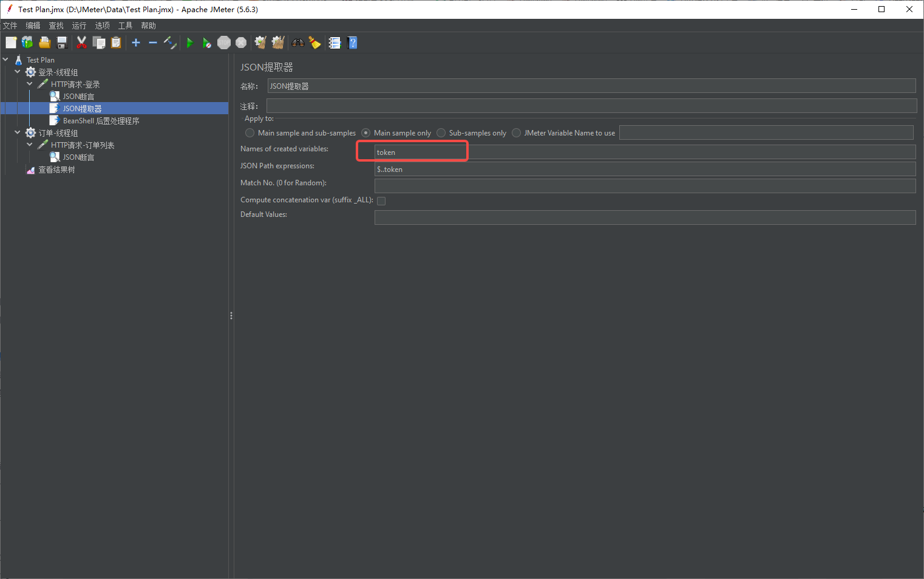
Task: Click the plus Expand all icon
Action: point(136,43)
